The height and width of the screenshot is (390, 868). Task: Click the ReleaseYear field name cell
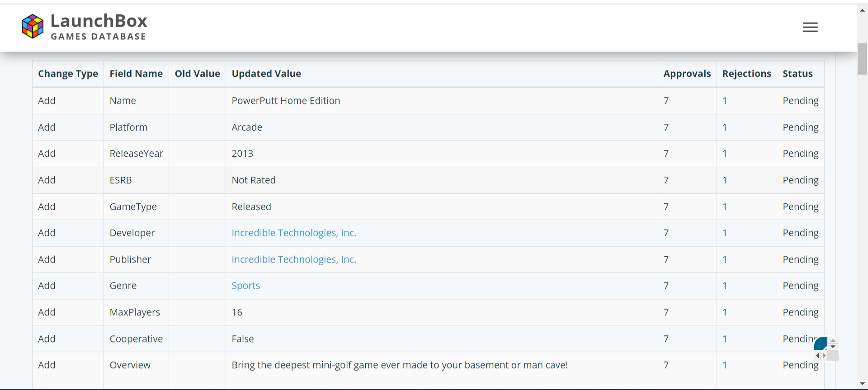(x=136, y=154)
